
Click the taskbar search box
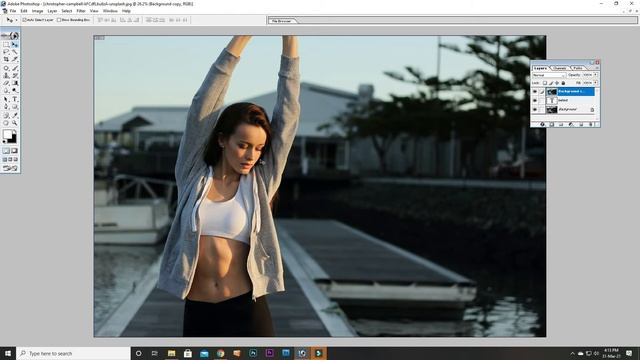(73, 353)
